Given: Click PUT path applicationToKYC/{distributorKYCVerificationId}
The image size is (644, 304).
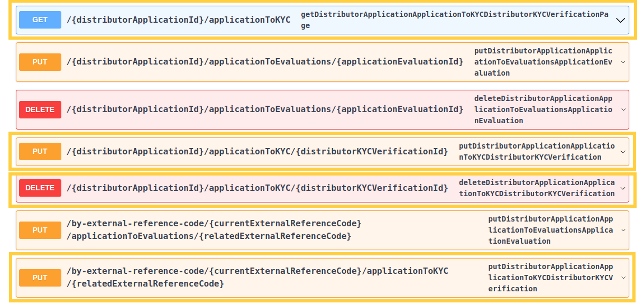Looking at the screenshot, I should (257, 151).
